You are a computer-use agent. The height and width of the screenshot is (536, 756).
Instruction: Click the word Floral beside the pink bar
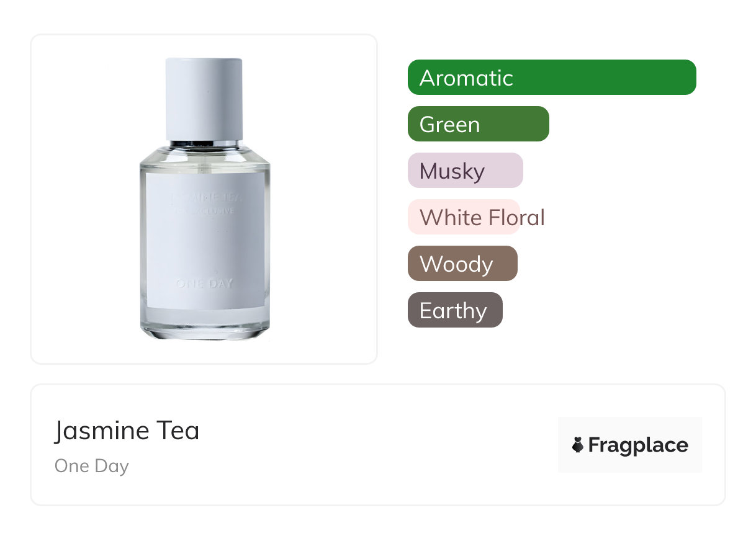pyautogui.click(x=516, y=218)
